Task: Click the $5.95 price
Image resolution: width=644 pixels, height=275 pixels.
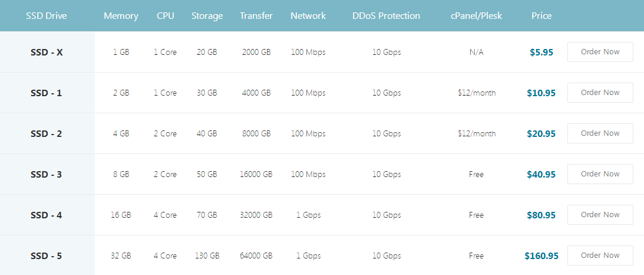Action: (541, 53)
